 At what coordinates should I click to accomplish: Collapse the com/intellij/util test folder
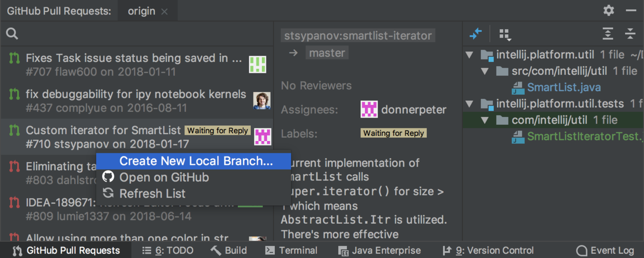[x=485, y=120]
